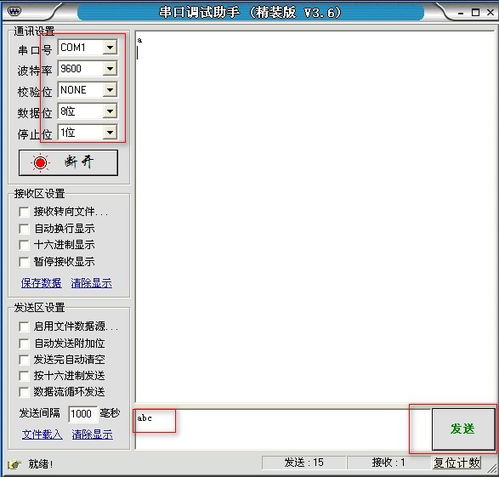Open the COM1 serial port dropdown
499x477 pixels.
(110, 47)
